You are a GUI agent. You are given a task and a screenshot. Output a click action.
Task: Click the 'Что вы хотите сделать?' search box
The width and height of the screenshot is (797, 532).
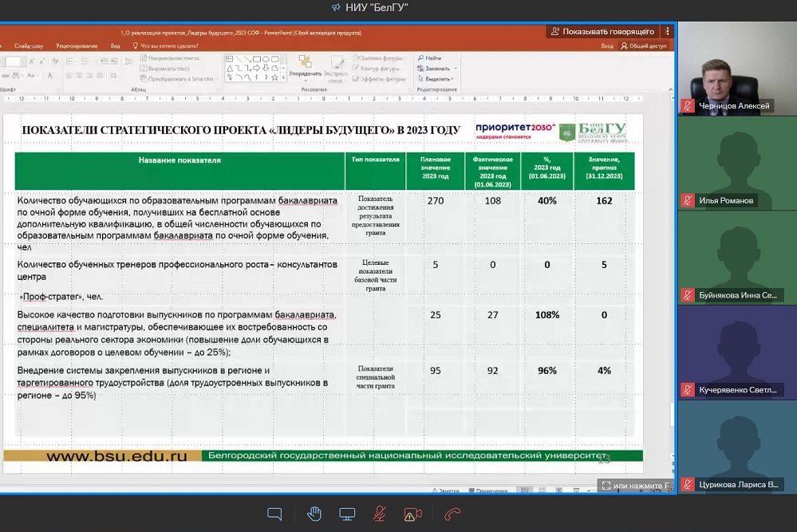(165, 45)
